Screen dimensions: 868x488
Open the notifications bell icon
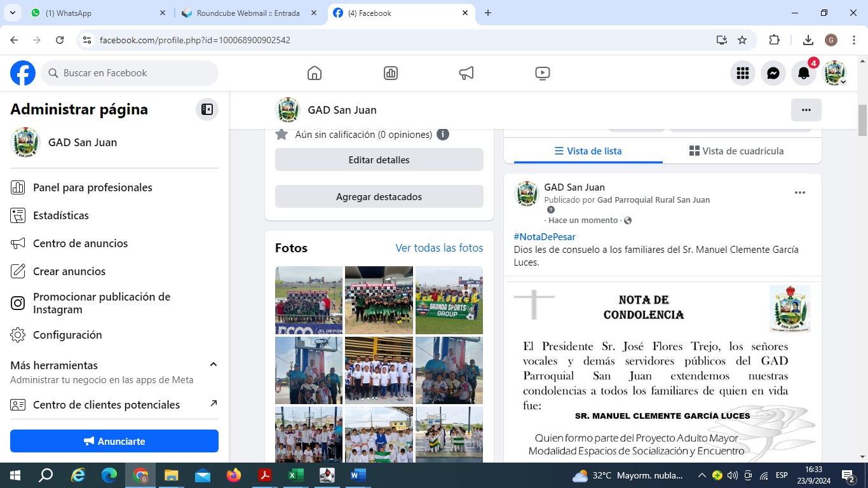click(804, 73)
